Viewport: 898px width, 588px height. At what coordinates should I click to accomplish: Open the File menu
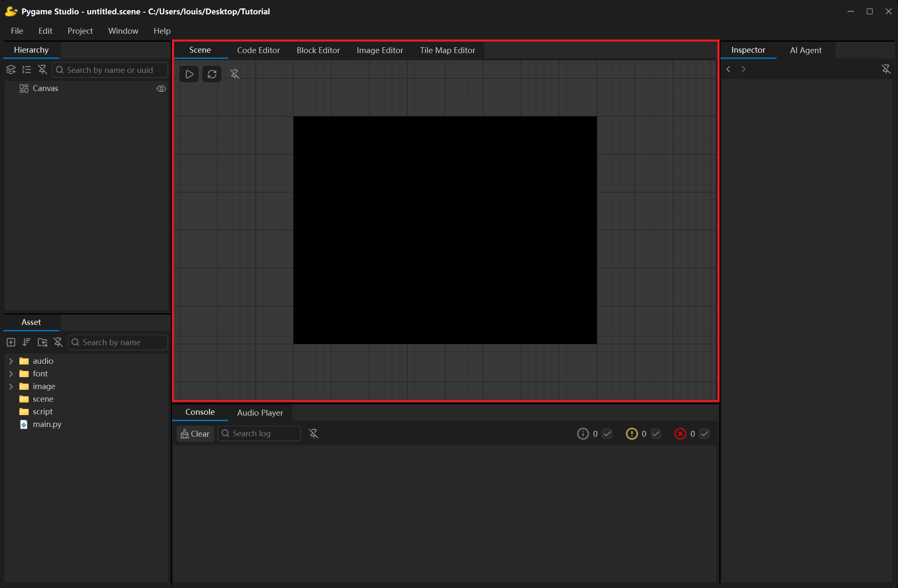17,31
